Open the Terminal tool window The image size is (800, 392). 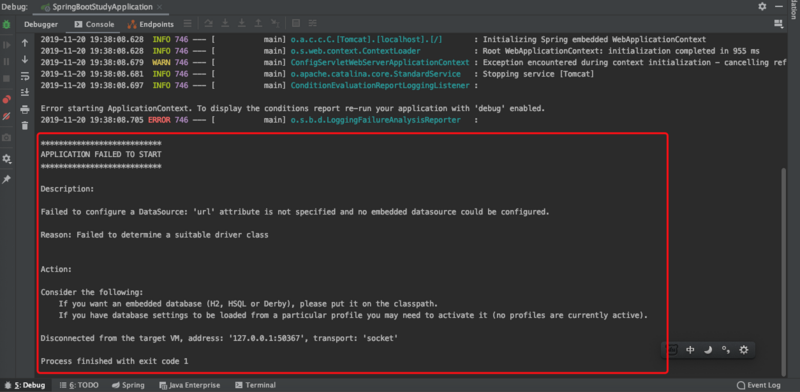pos(255,385)
